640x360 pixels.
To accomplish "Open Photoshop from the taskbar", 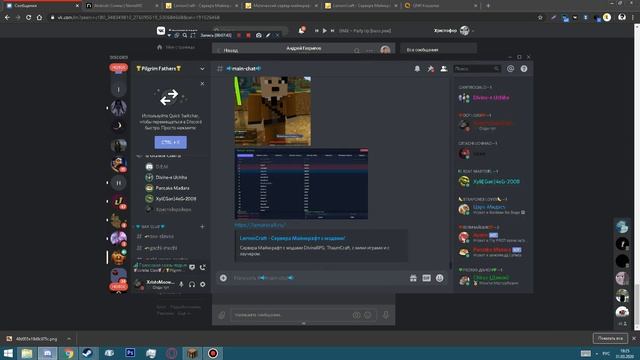I will tap(130, 353).
